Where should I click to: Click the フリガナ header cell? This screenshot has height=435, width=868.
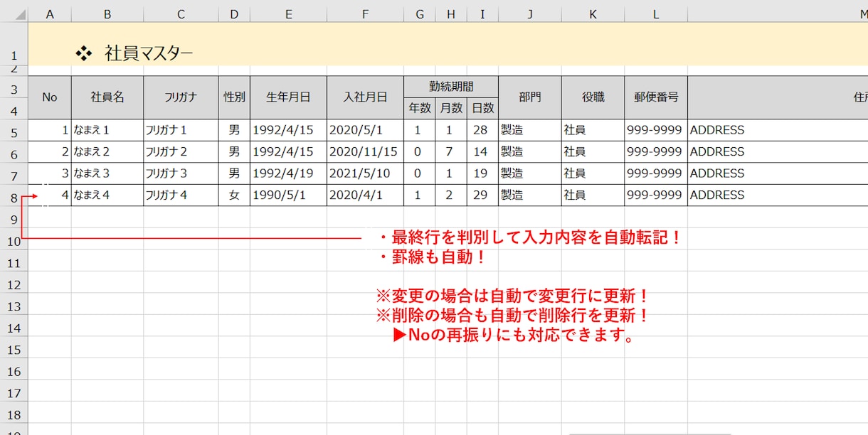(181, 97)
